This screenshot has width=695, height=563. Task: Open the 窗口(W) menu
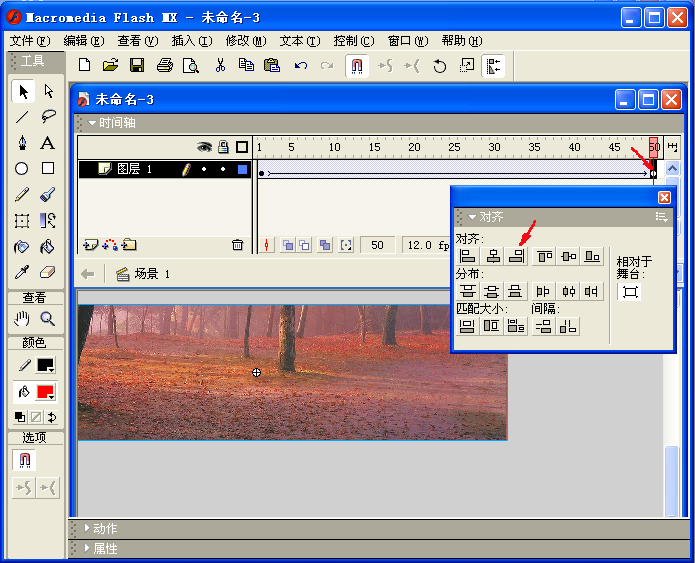click(x=408, y=41)
